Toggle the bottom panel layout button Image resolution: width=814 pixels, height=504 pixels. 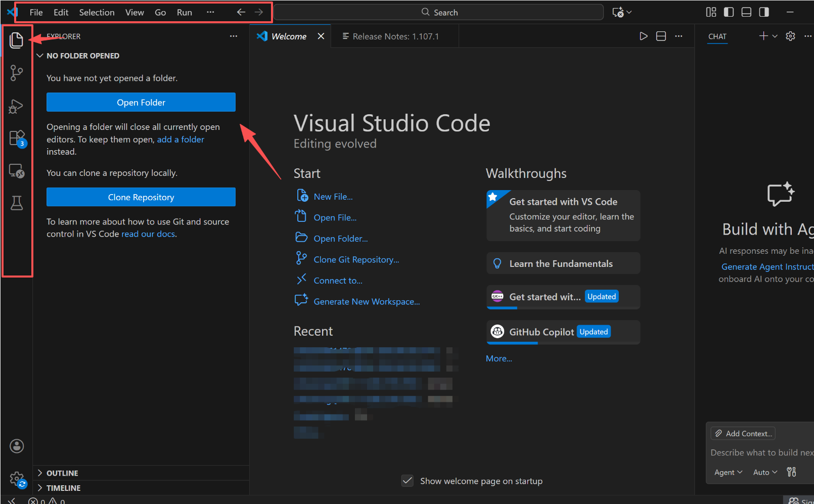746,12
